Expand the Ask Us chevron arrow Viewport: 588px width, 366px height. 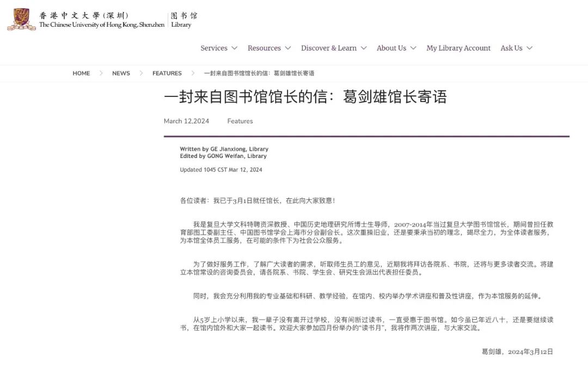[x=529, y=48]
